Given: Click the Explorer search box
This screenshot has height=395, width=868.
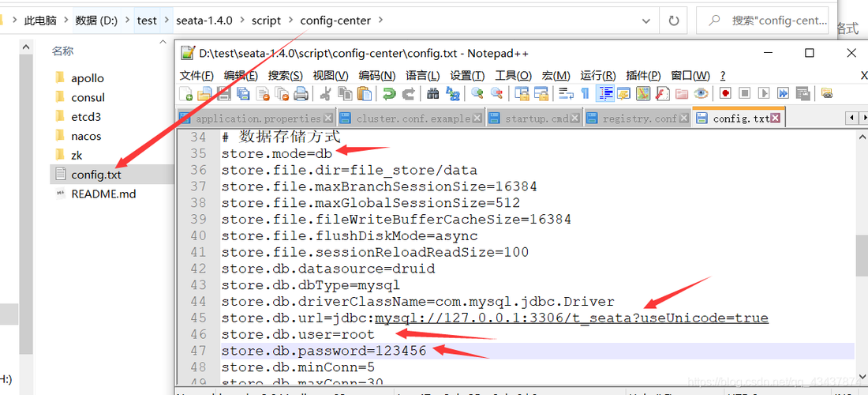Looking at the screenshot, I should pyautogui.click(x=763, y=21).
